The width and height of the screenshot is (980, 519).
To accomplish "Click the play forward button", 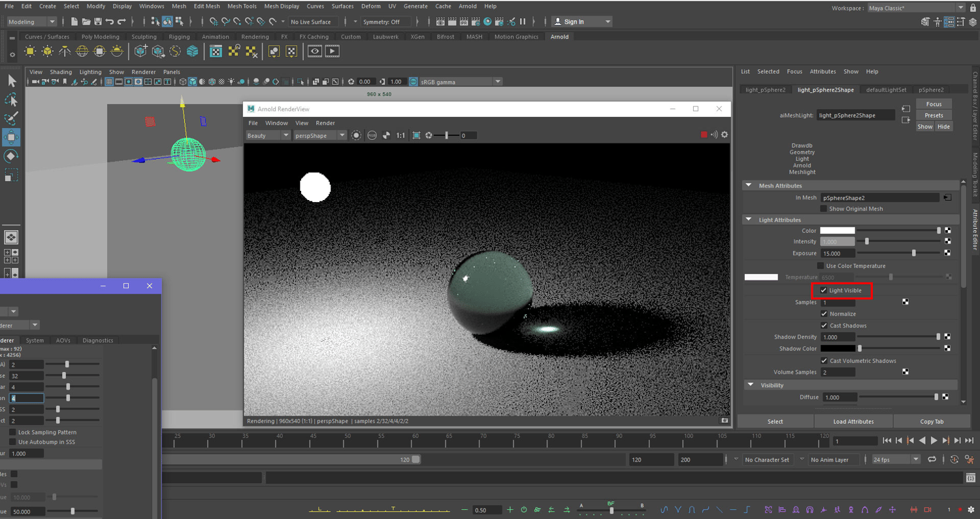I will pyautogui.click(x=934, y=441).
